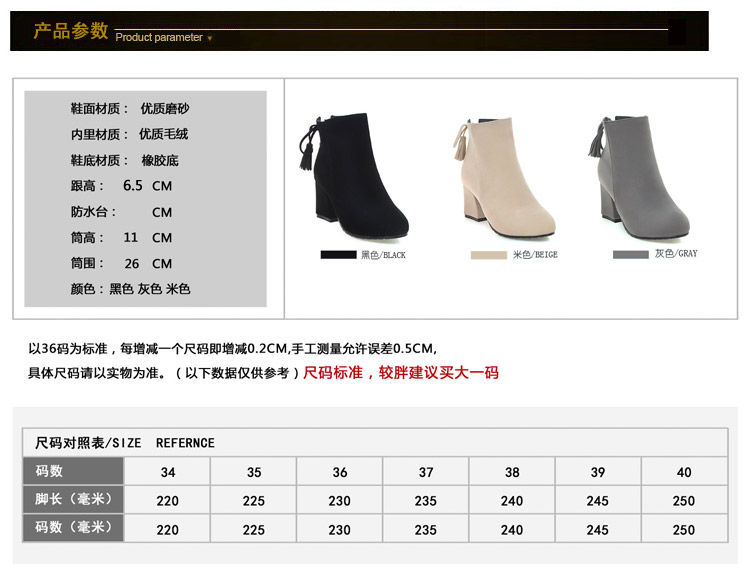Select the beige color swatch
The width and height of the screenshot is (750, 578).
click(x=489, y=255)
